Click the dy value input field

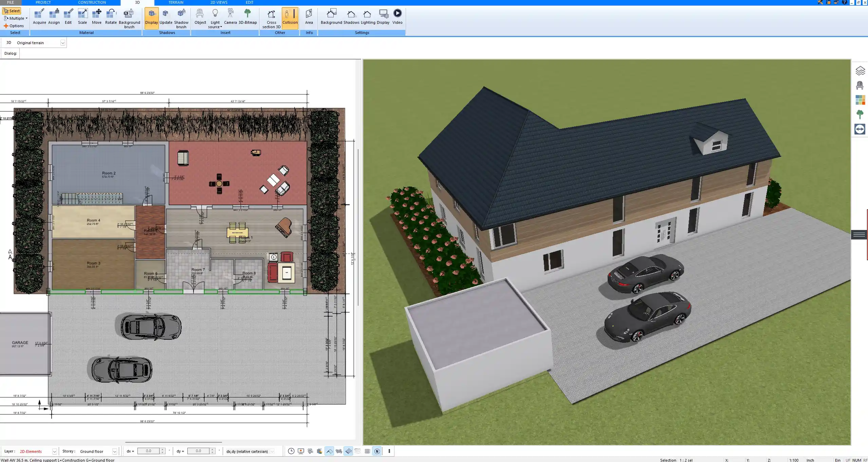click(198, 451)
